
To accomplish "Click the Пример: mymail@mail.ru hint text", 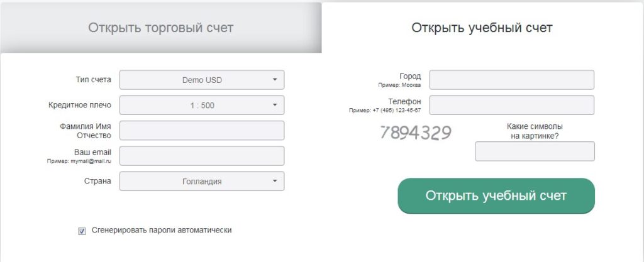I will 79,161.
